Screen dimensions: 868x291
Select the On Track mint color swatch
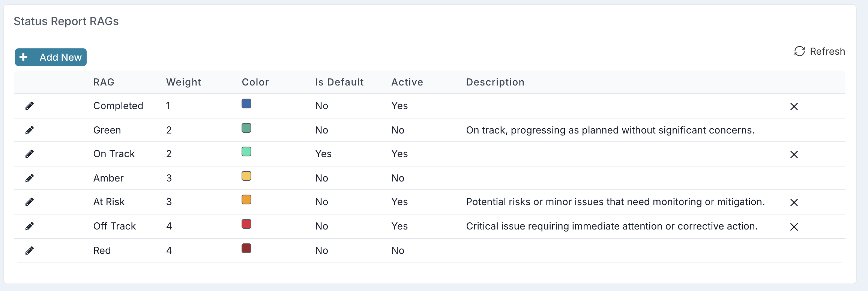[x=246, y=152]
